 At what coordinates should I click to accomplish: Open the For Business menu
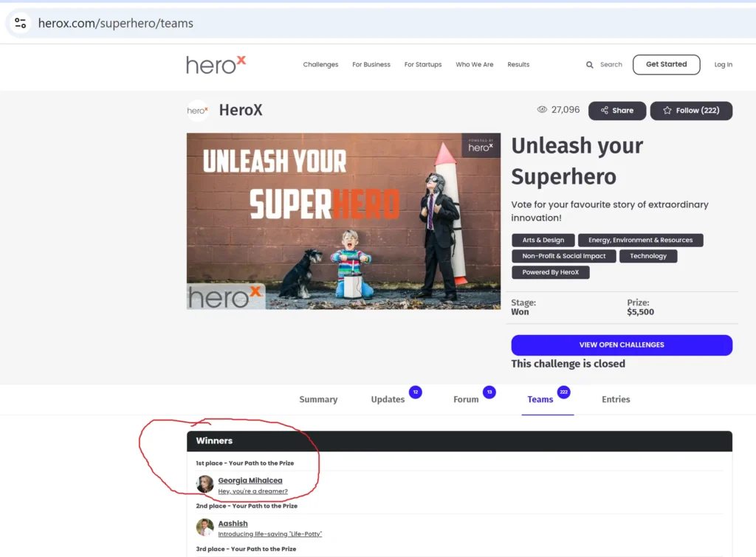371,65
